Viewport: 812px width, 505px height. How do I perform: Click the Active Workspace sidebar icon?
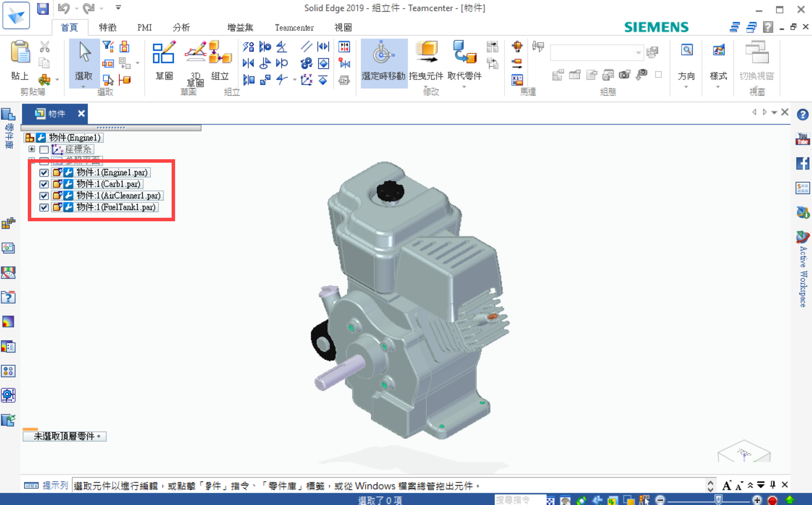[x=802, y=237]
